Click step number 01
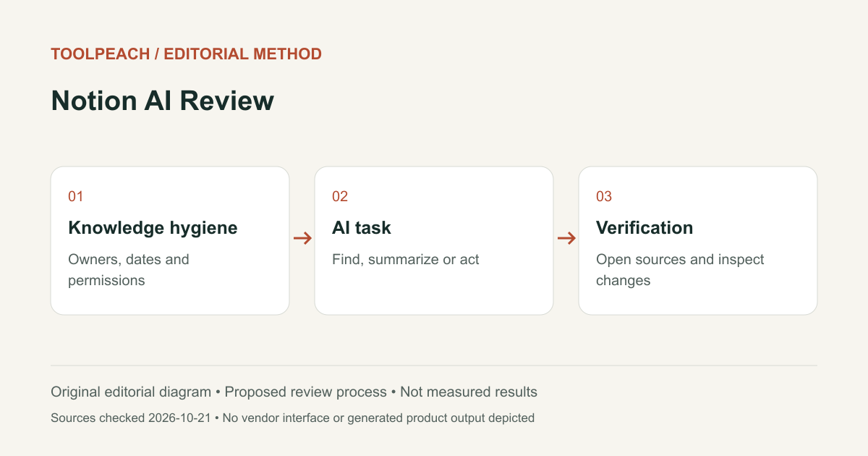This screenshot has height=456, width=868. (x=76, y=196)
